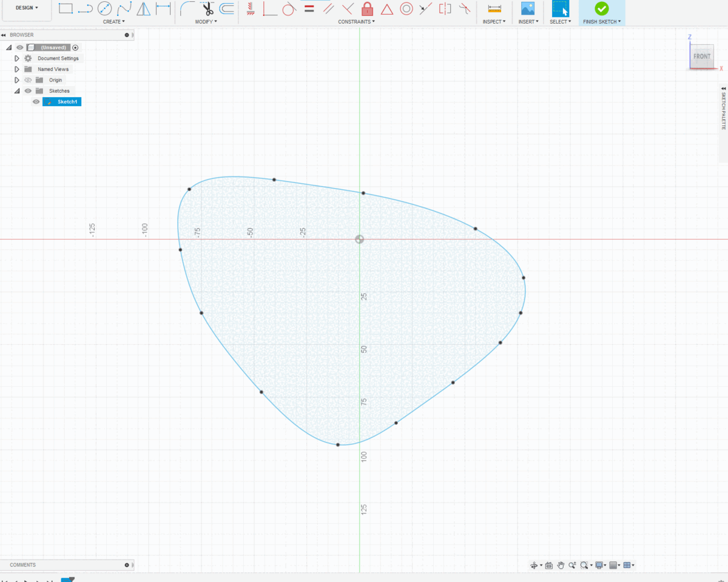
Task: Choose the Fillet tool in Modify
Action: 187,8
